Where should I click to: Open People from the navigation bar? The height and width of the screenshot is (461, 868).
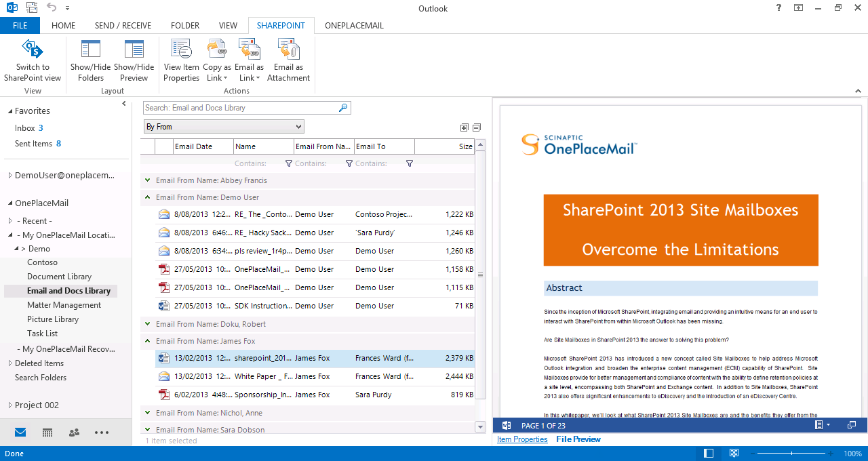coord(75,433)
